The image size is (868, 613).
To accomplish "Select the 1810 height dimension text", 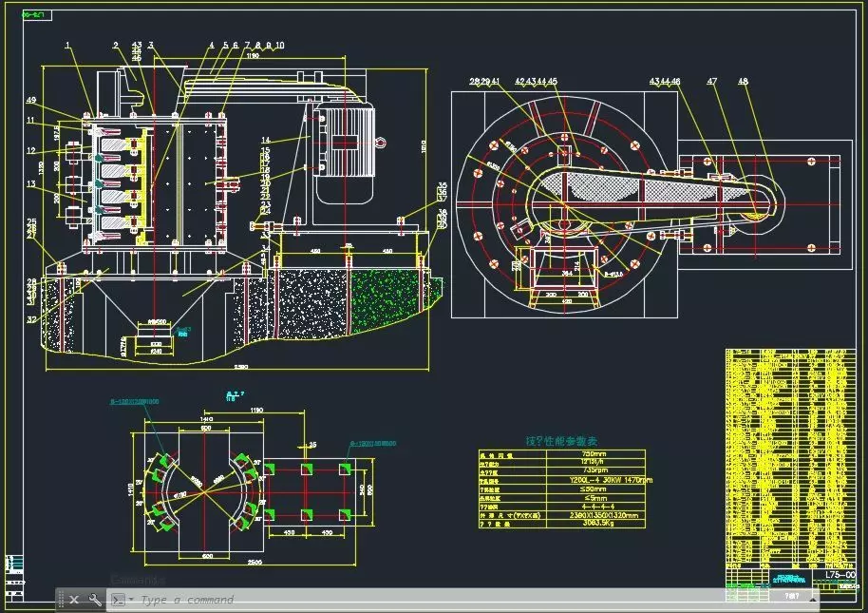I will 425,146.
